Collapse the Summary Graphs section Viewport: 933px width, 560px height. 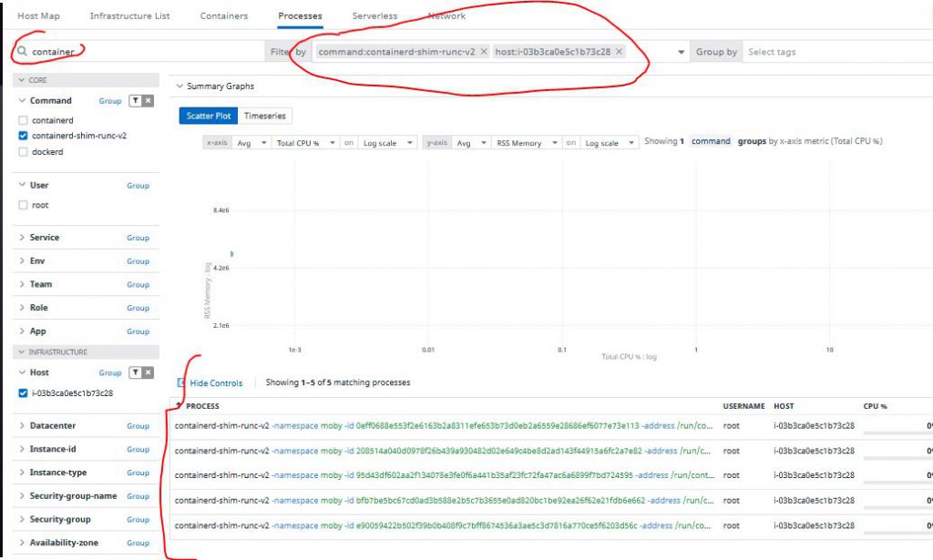point(179,87)
